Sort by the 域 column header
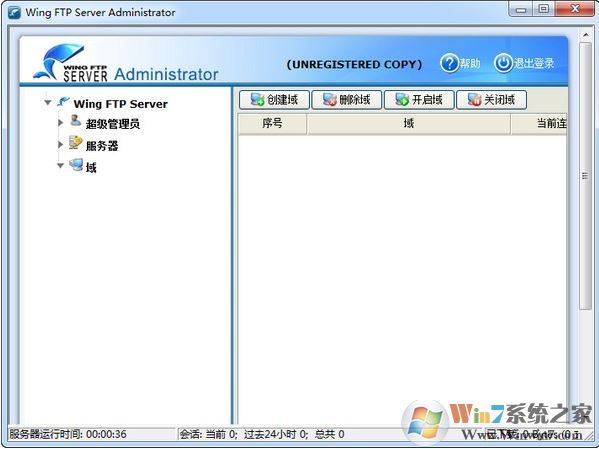 coord(409,123)
